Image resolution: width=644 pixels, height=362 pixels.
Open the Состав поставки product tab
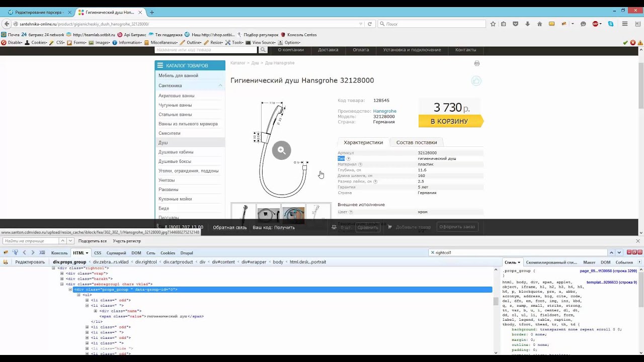tap(417, 142)
